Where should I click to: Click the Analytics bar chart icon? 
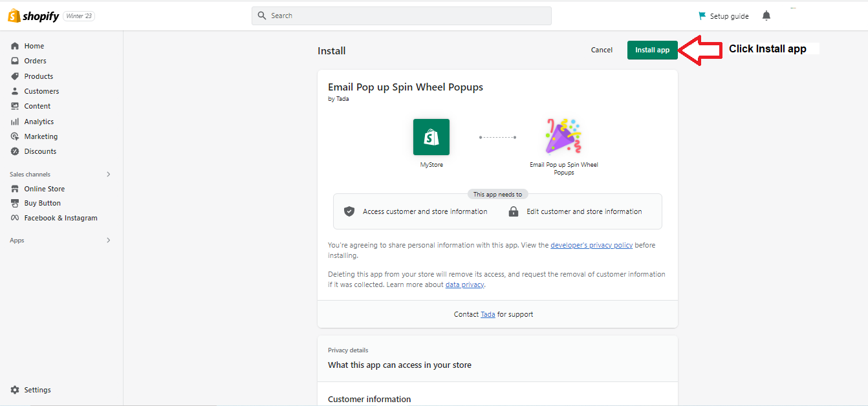[x=15, y=122]
